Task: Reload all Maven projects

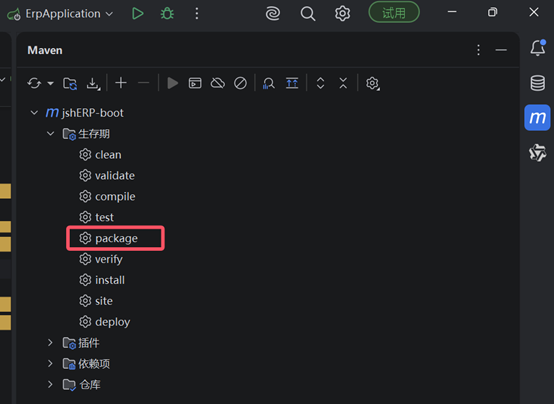Action: click(x=34, y=83)
